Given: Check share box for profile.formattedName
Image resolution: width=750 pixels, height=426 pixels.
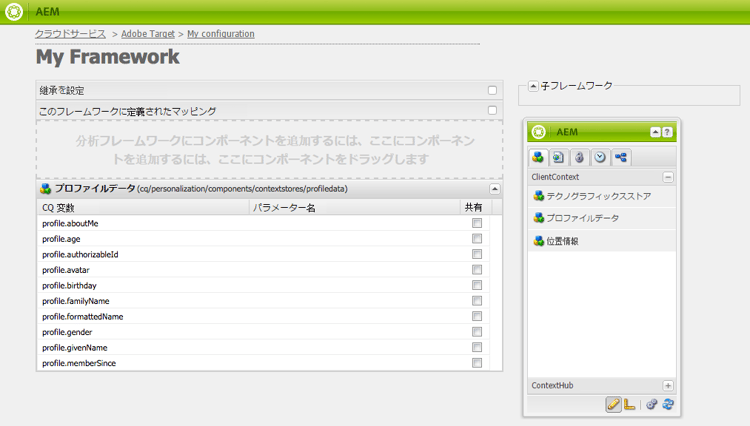Looking at the screenshot, I should (477, 317).
